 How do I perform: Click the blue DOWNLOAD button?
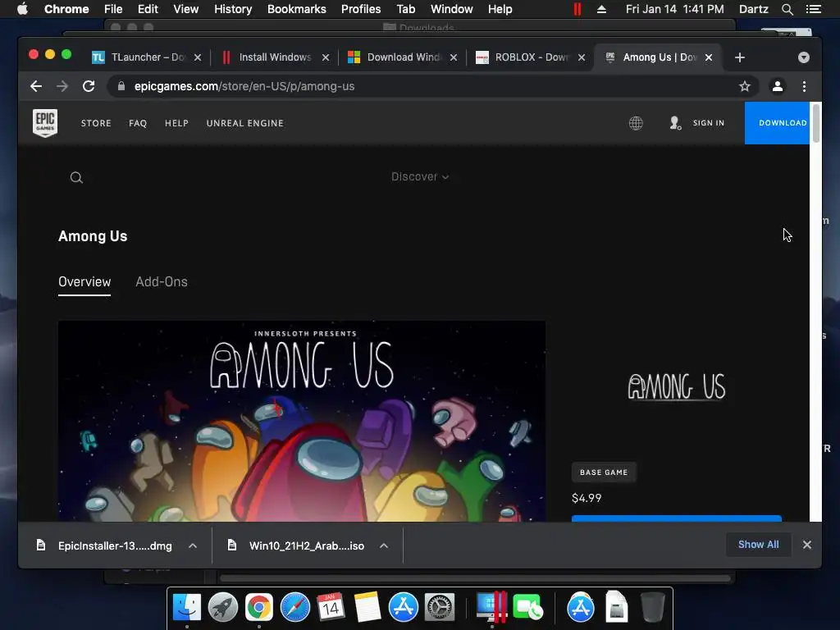(x=778, y=123)
